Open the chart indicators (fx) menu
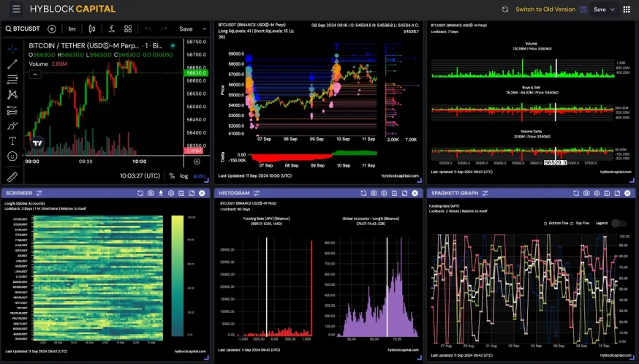The height and width of the screenshot is (364, 639). point(111,29)
